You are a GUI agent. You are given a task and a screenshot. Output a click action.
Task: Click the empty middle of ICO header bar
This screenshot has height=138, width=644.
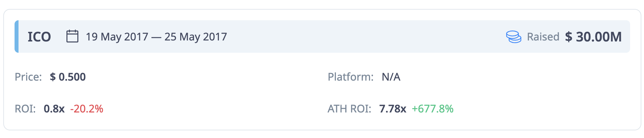[x=364, y=36]
